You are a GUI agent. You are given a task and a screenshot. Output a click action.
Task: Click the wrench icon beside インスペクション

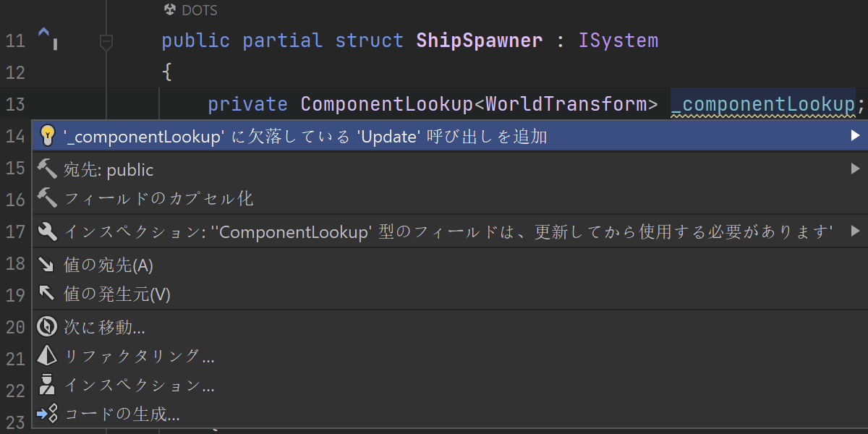(47, 231)
